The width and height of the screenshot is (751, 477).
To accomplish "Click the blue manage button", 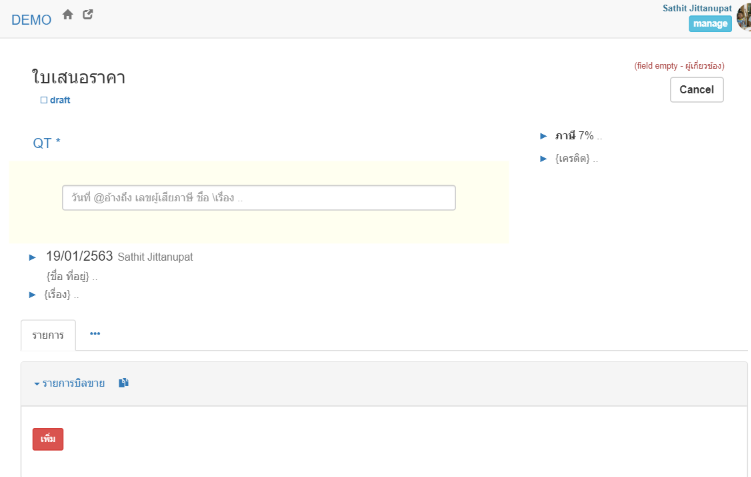I will [x=710, y=24].
